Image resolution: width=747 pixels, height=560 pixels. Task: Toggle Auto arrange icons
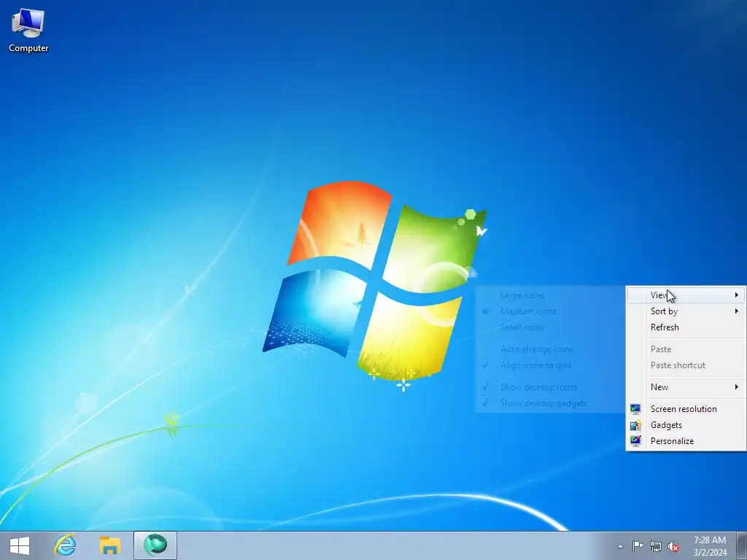pos(550,349)
